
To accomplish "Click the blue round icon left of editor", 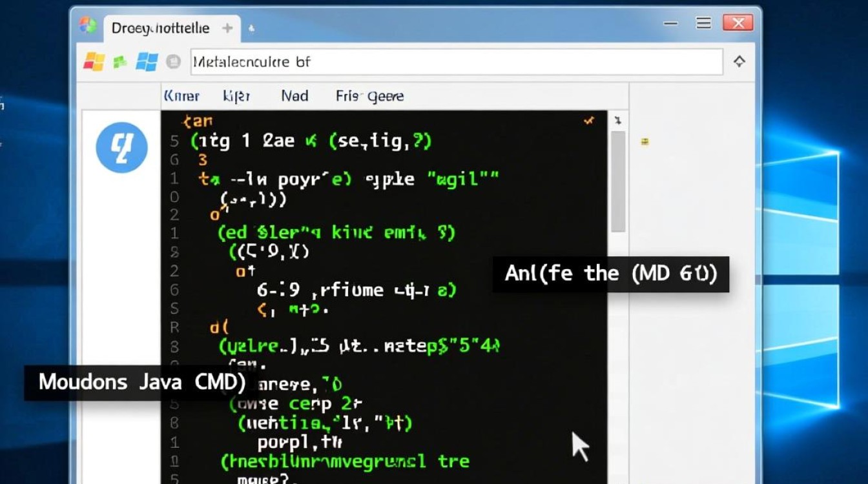I will (121, 147).
